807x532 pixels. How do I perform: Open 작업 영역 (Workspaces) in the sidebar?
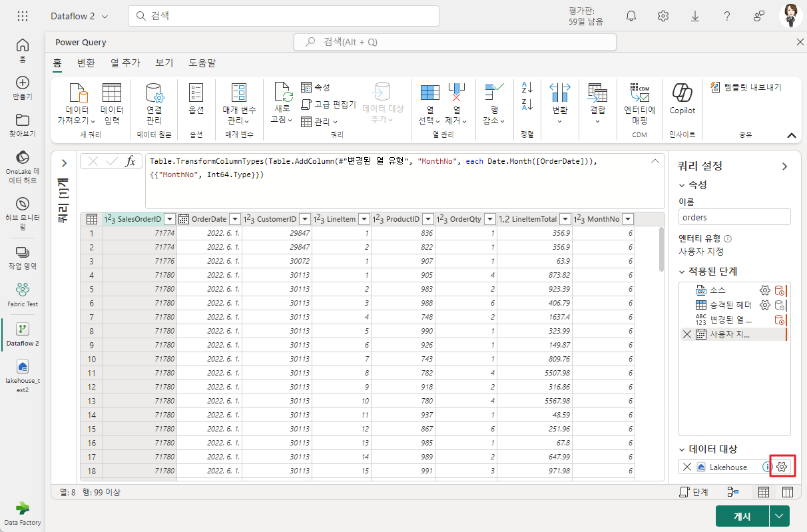(23, 257)
